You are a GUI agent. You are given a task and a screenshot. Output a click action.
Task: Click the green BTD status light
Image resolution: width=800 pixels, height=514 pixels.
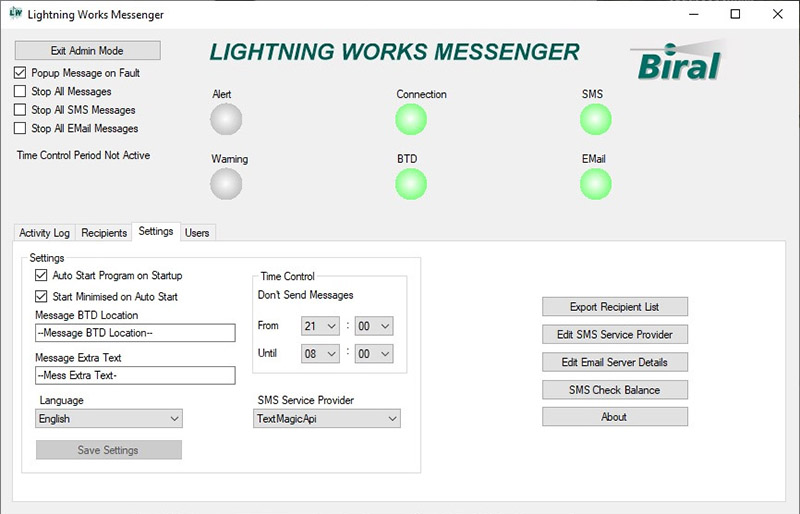click(411, 184)
